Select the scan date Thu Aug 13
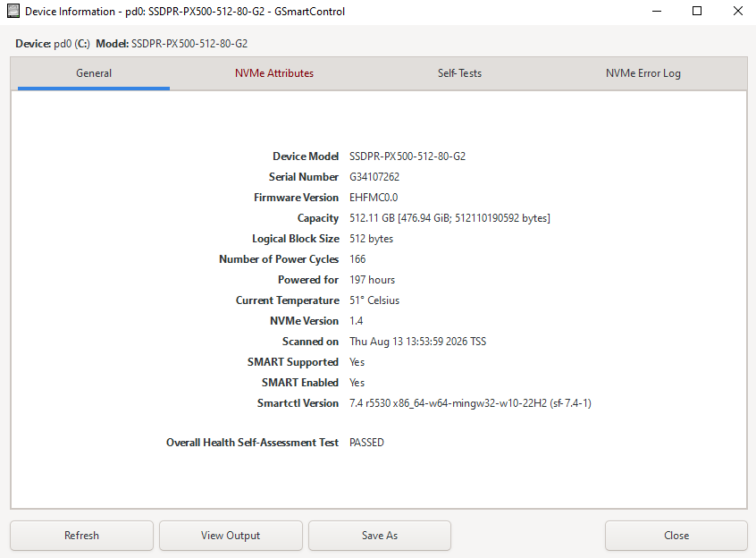The width and height of the screenshot is (756, 558). (418, 342)
